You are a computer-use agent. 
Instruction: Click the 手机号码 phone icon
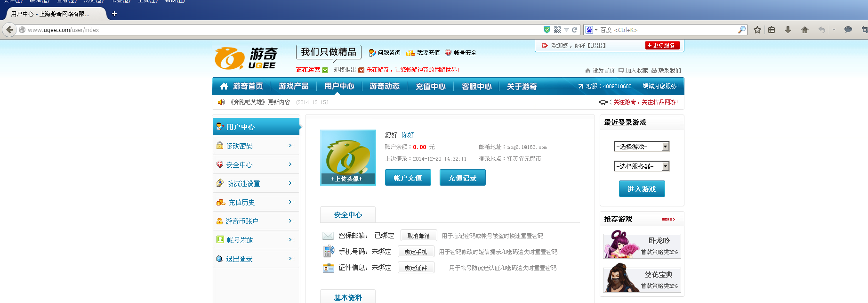pos(329,251)
